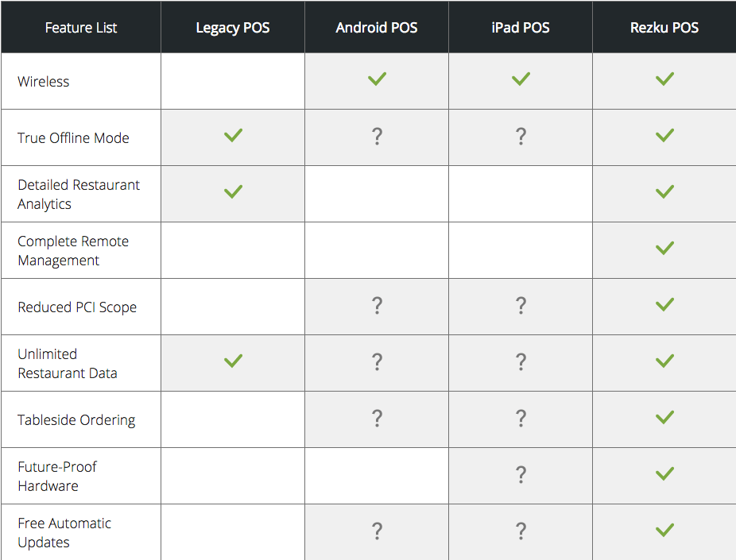Image resolution: width=736 pixels, height=560 pixels.
Task: Click iPad POS Future-Proof Hardware question mark
Action: click(521, 475)
